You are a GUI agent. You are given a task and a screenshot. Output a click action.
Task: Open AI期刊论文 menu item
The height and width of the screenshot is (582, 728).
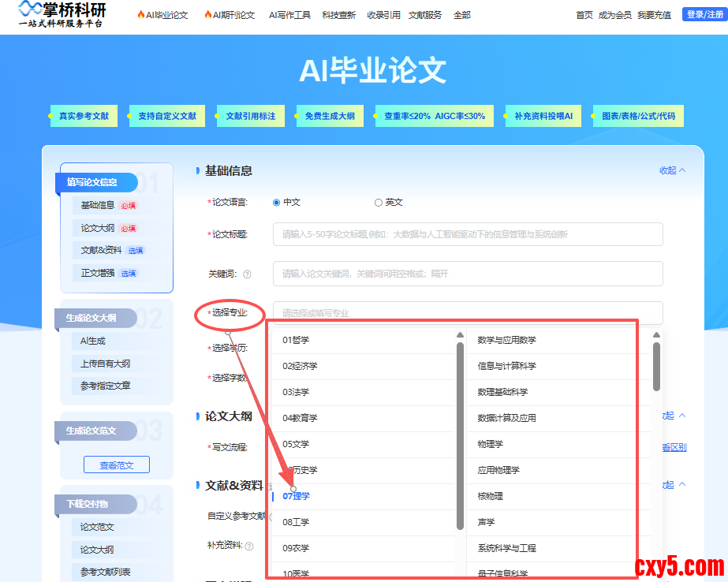(230, 15)
